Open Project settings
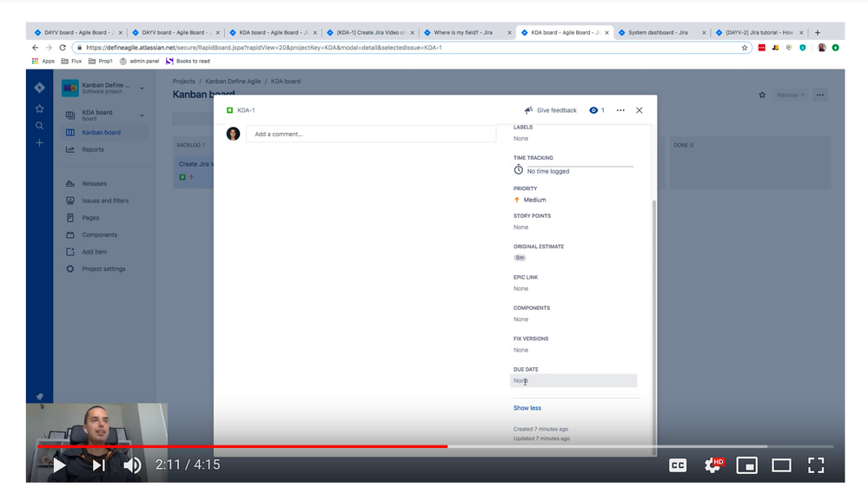Image resolution: width=868 pixels, height=494 pixels. [x=103, y=269]
